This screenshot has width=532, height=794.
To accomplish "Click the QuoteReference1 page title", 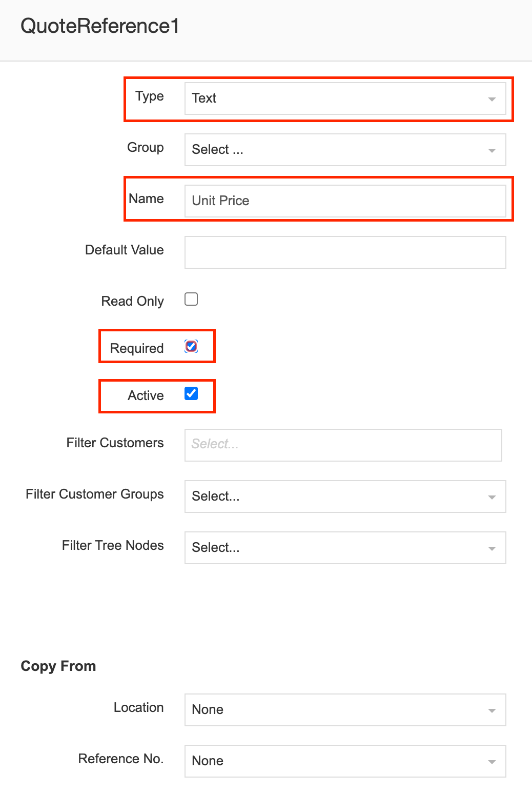I will point(100,26).
